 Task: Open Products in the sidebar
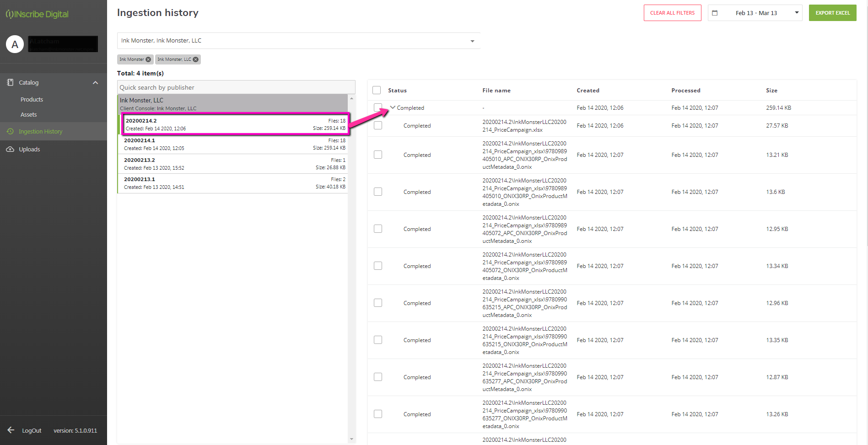point(32,99)
